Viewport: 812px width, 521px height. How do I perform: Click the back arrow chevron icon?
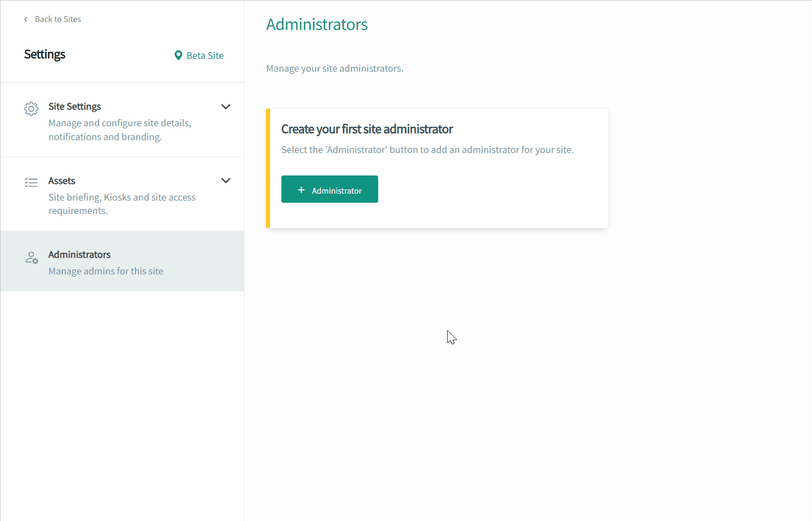[26, 19]
